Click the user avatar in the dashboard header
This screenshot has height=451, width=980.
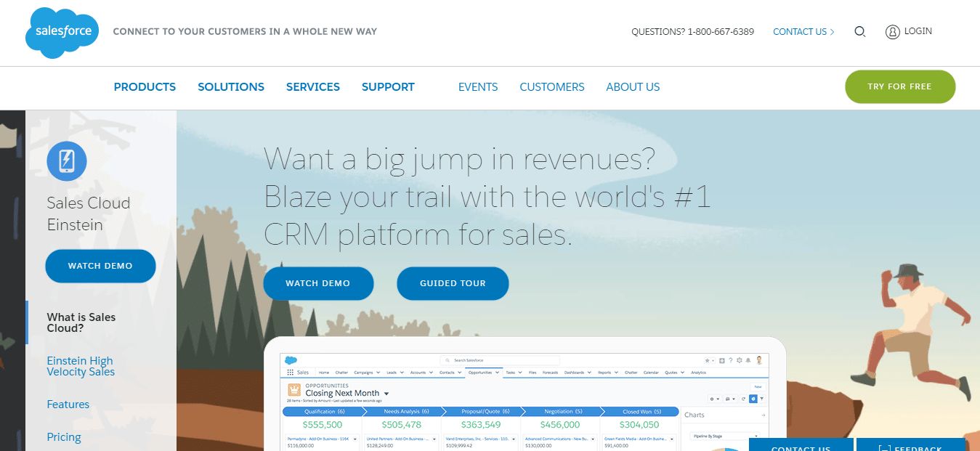(759, 360)
